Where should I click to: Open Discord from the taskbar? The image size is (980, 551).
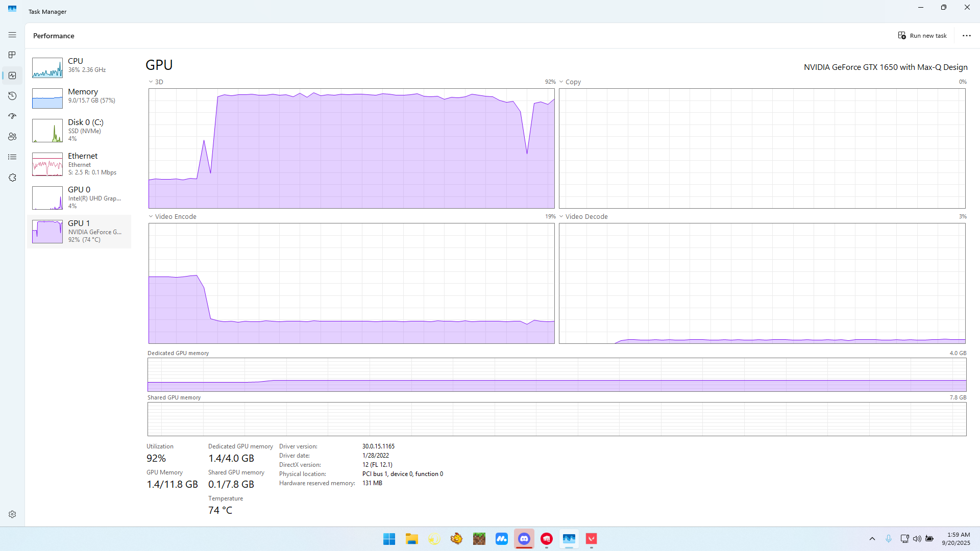pyautogui.click(x=524, y=539)
